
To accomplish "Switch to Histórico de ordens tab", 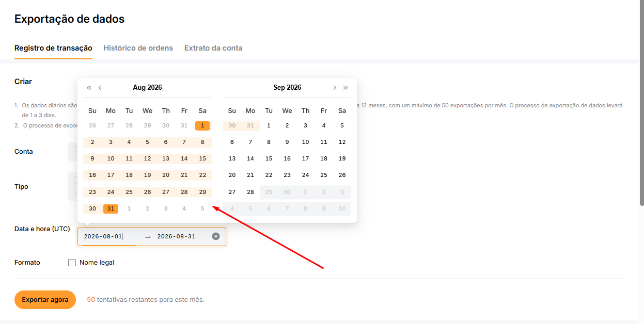I will point(138,48).
